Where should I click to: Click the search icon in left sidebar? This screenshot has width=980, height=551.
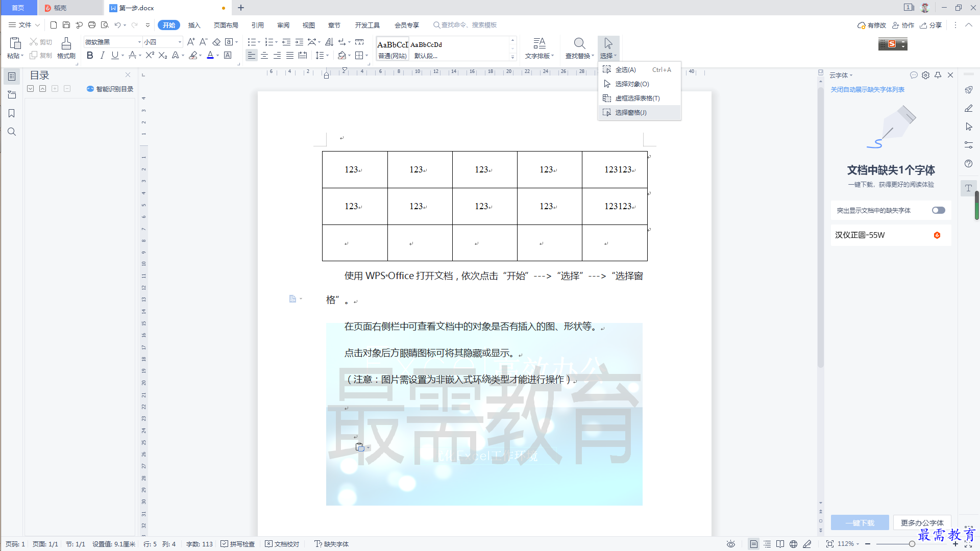pyautogui.click(x=12, y=132)
